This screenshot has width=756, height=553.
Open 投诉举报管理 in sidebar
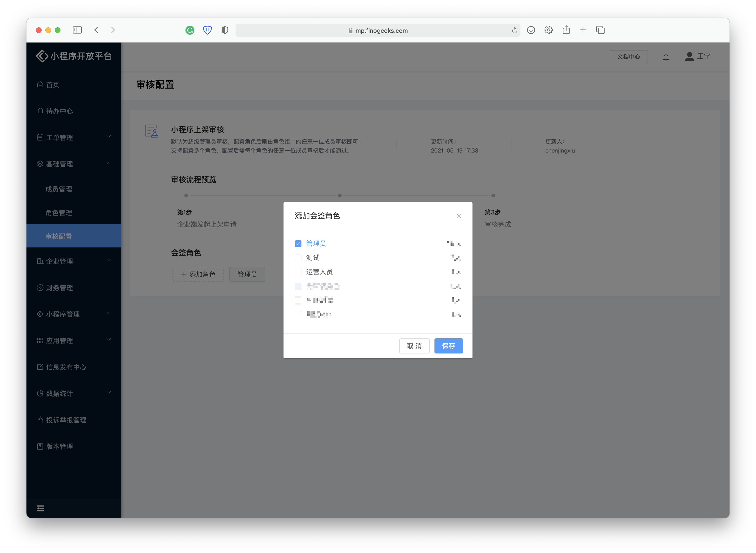coord(74,420)
